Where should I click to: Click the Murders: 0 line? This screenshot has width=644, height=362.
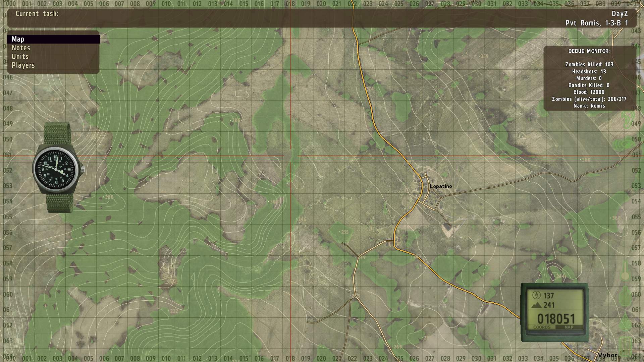(589, 78)
